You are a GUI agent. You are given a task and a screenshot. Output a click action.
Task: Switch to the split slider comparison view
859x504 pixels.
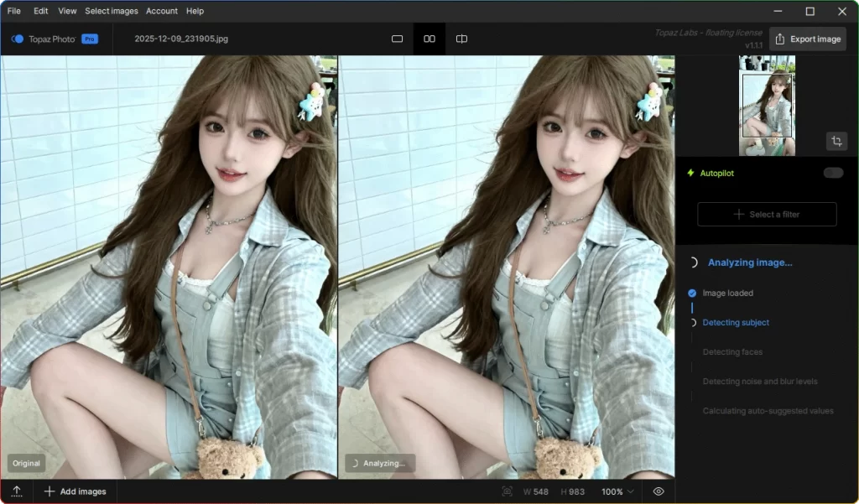pos(461,39)
